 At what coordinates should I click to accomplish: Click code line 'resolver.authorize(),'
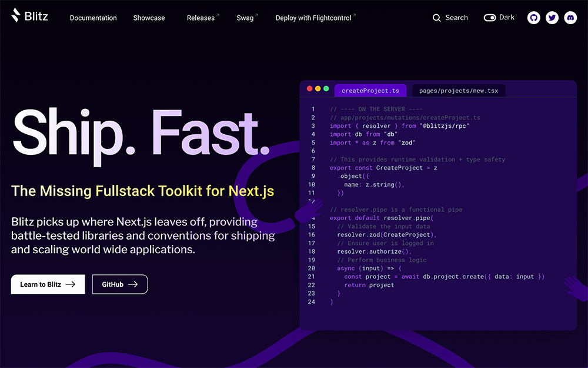coord(374,251)
